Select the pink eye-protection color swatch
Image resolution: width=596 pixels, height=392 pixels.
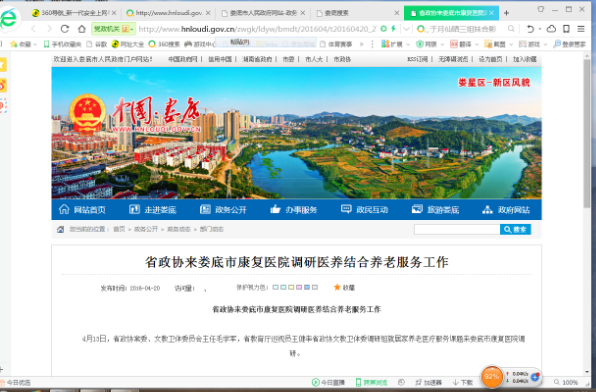(x=299, y=287)
